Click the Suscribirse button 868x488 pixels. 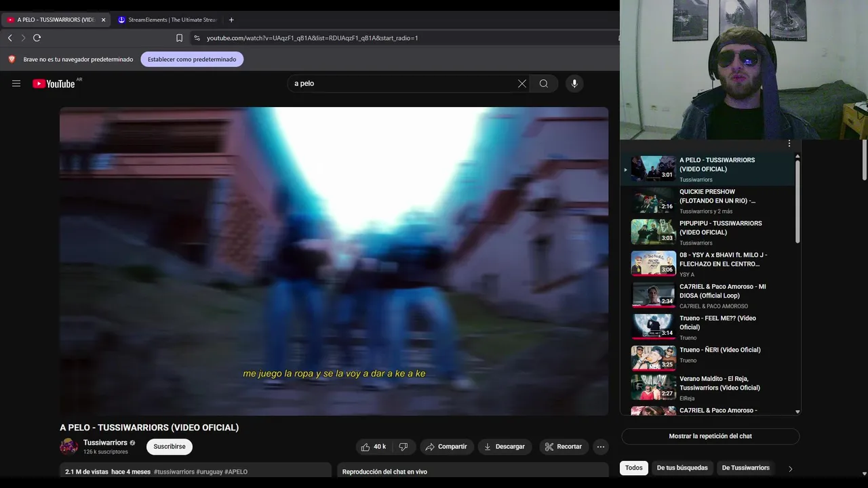pyautogui.click(x=170, y=447)
